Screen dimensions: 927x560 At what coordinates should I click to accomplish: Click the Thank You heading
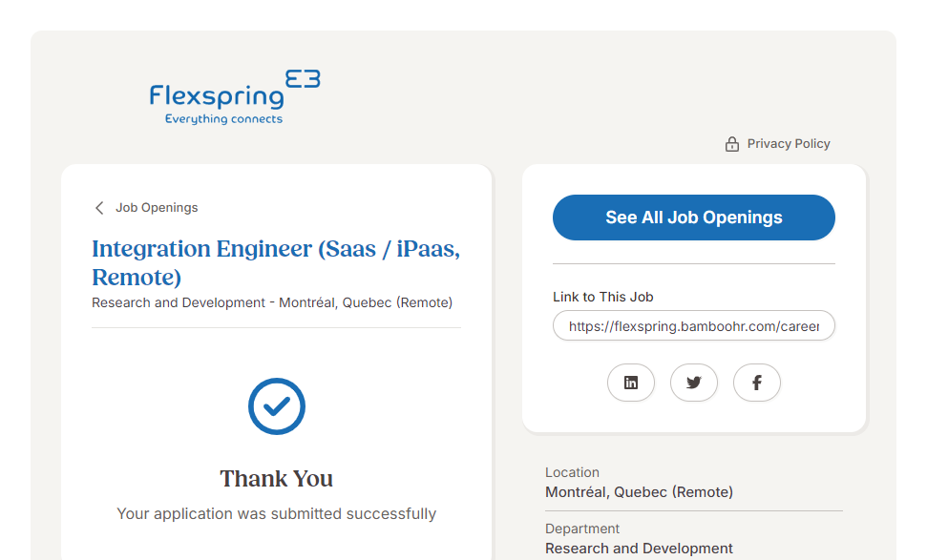277,479
